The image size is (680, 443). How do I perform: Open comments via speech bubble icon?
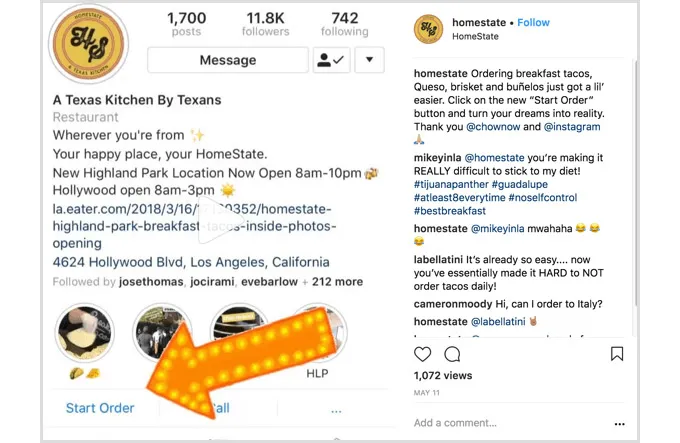point(452,354)
